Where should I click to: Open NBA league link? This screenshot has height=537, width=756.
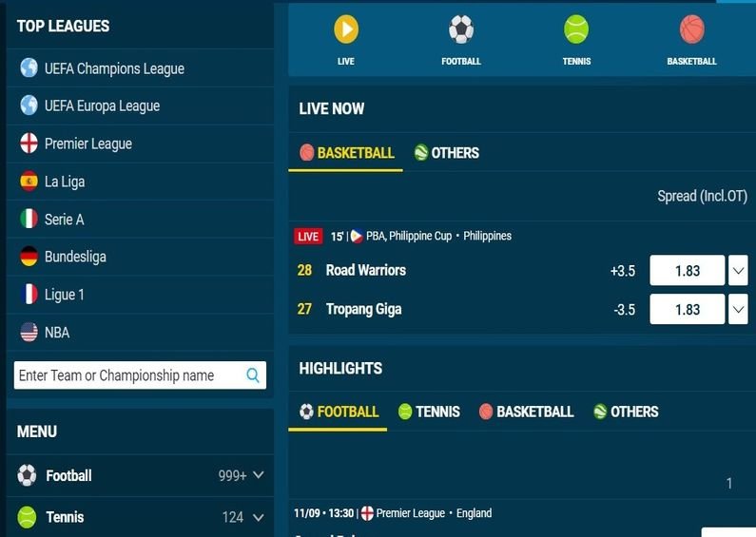(57, 333)
